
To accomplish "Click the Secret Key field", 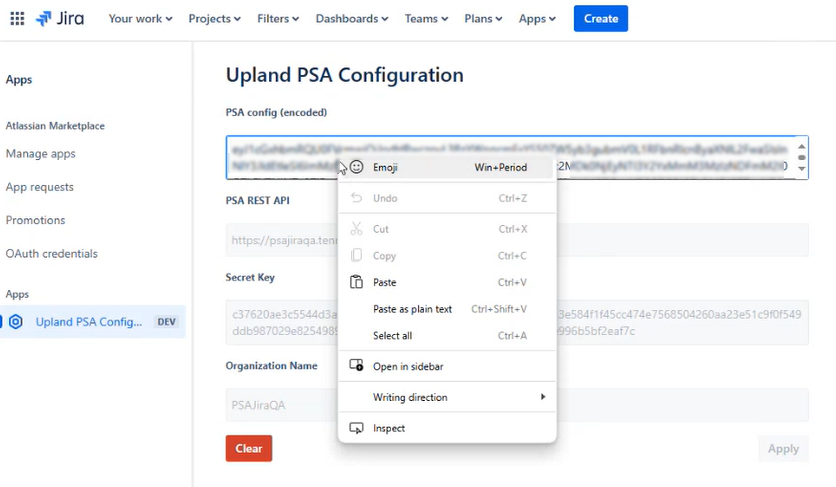I will [x=517, y=322].
